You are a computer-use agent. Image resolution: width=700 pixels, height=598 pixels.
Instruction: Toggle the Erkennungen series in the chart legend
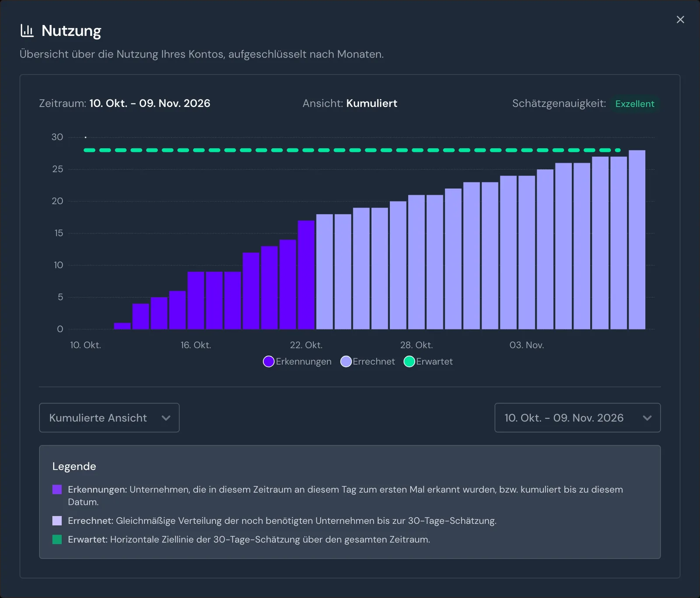[297, 362]
